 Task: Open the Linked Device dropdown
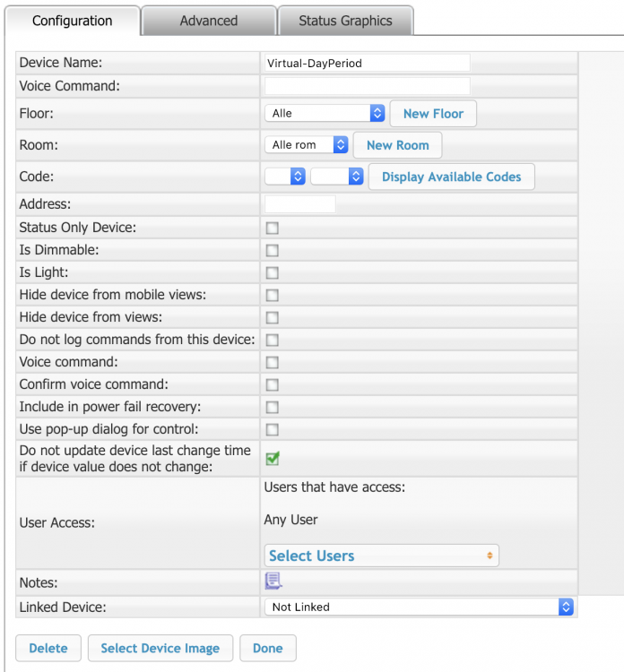coord(419,607)
